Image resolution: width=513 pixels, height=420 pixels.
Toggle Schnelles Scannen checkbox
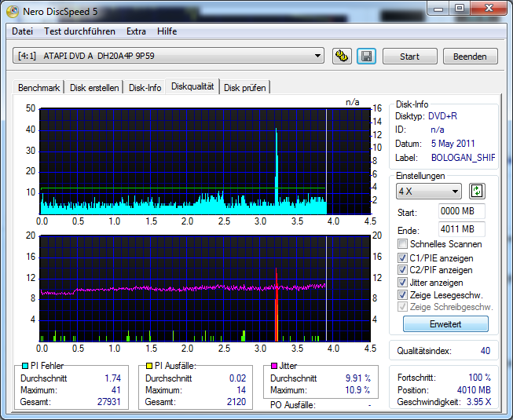tap(402, 244)
